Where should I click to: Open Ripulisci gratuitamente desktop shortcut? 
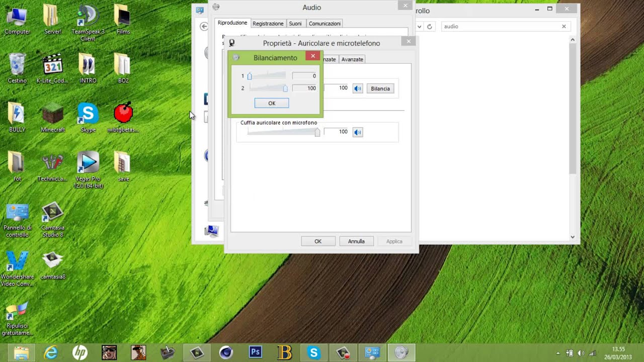point(17,319)
